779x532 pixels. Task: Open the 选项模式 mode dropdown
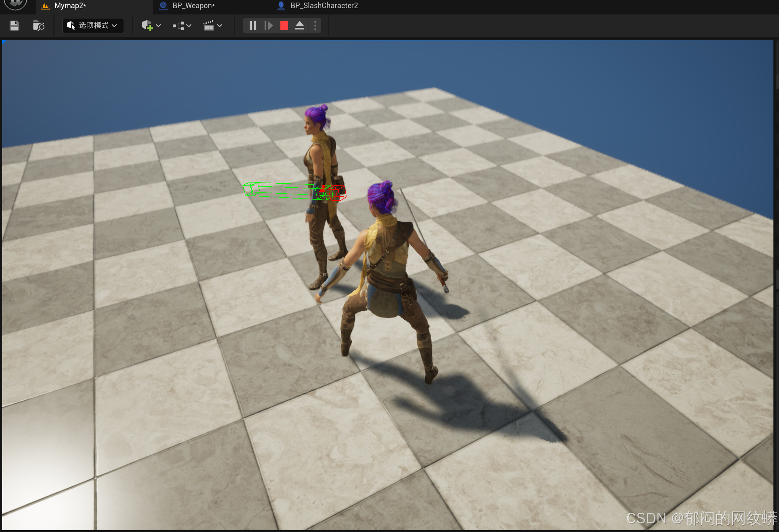[93, 26]
